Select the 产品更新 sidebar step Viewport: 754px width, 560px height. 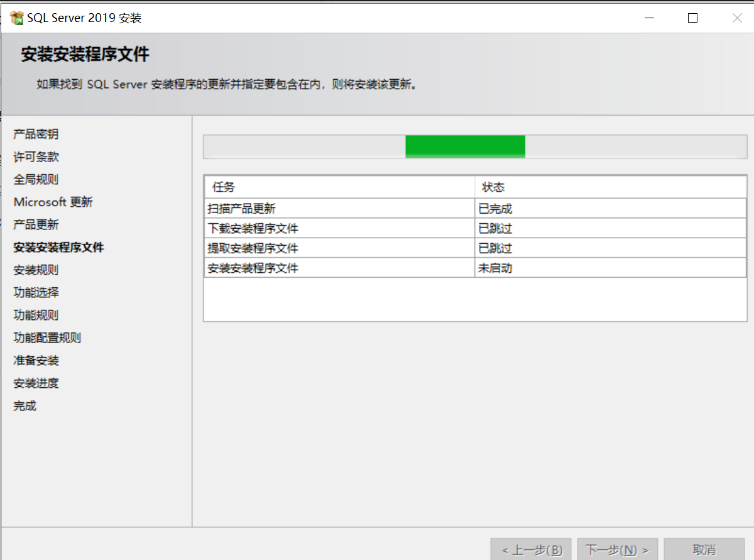pyautogui.click(x=36, y=225)
